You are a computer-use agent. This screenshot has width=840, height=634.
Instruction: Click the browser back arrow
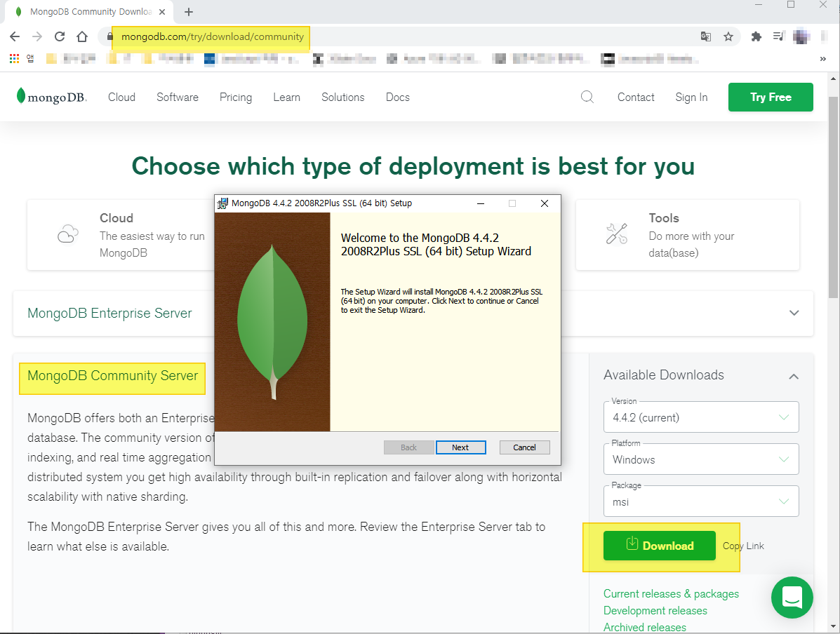pyautogui.click(x=15, y=36)
